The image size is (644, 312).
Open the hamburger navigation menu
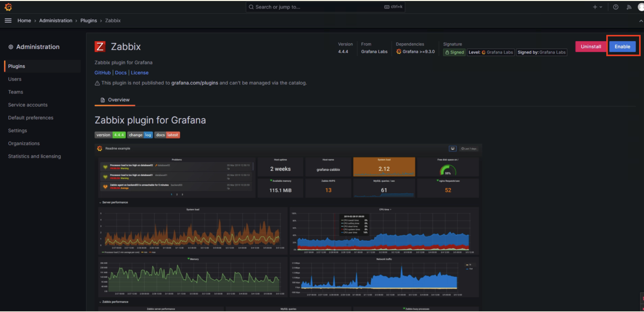point(8,20)
